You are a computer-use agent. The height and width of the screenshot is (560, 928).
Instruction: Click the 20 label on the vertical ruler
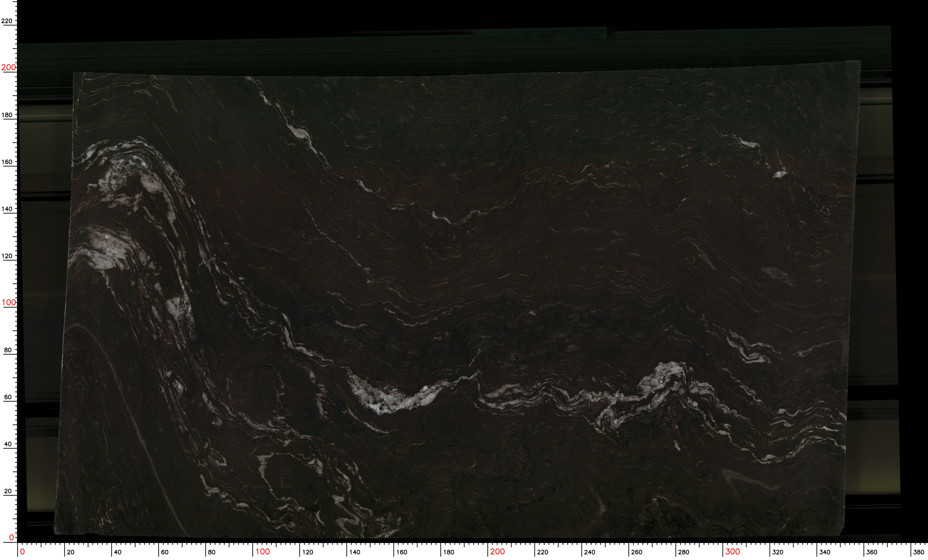coord(8,491)
